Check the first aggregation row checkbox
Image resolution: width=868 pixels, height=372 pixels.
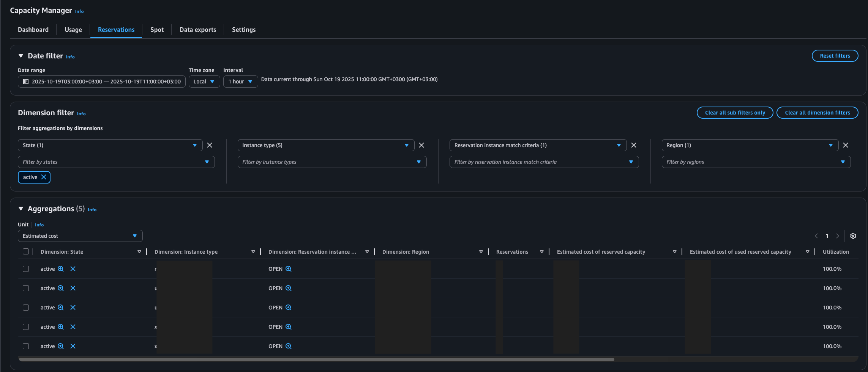point(26,269)
